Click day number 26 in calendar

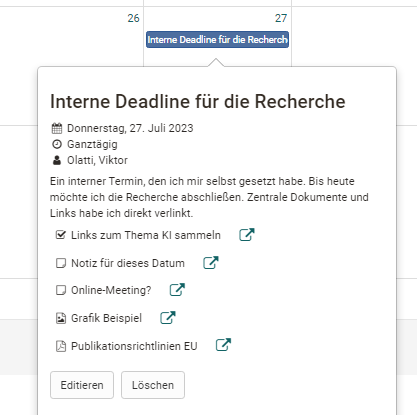tap(133, 18)
